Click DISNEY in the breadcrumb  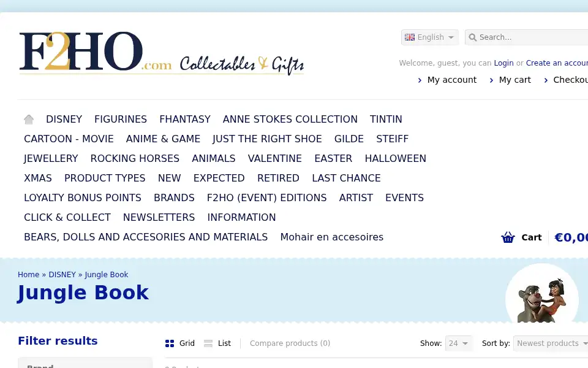tap(62, 275)
